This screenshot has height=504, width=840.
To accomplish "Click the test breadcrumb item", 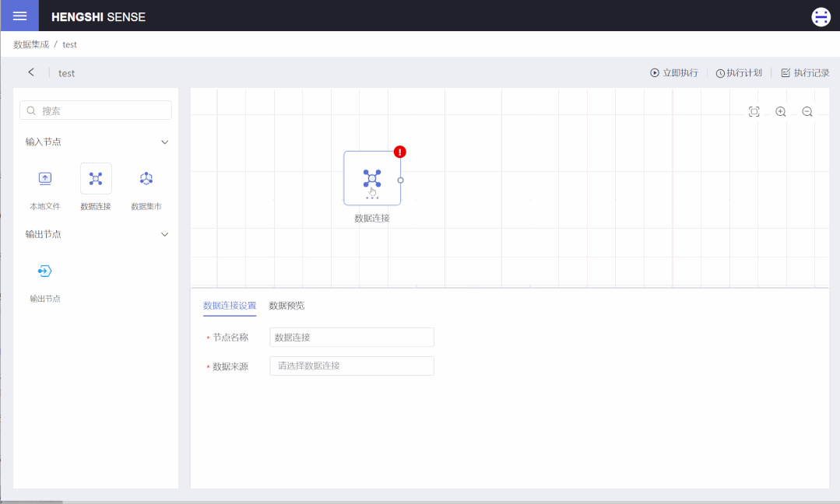I will pos(69,44).
